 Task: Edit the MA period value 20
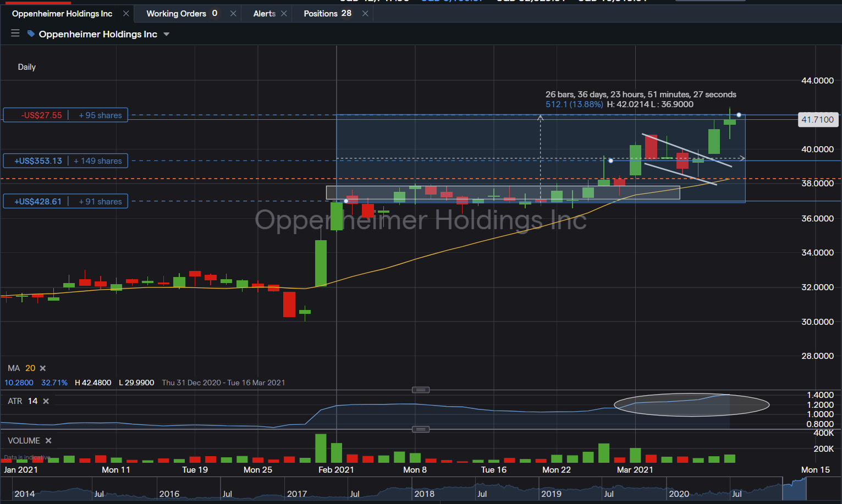pos(30,368)
